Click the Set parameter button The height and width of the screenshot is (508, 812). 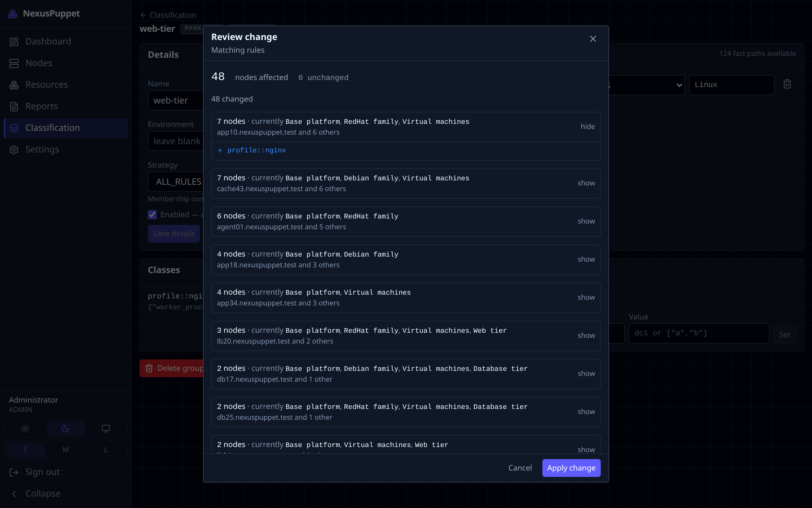tap(784, 335)
